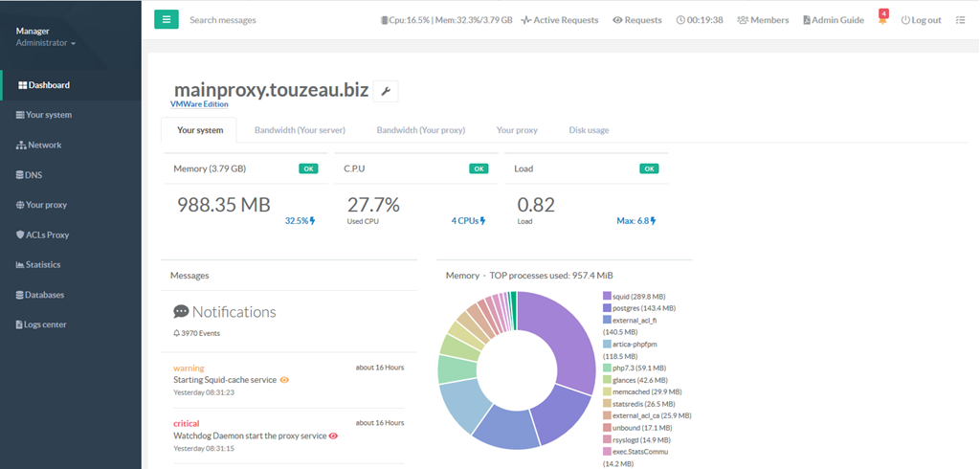Screen dimensions: 980x469
Task: Open Active Requests in top bar
Action: point(560,20)
